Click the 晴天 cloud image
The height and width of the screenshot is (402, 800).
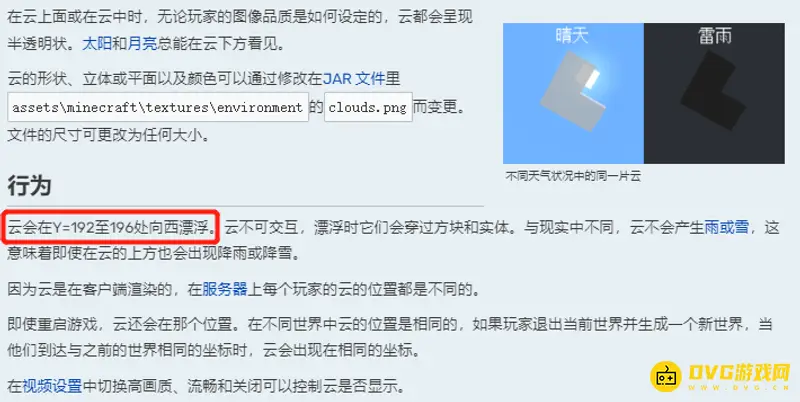(x=573, y=93)
